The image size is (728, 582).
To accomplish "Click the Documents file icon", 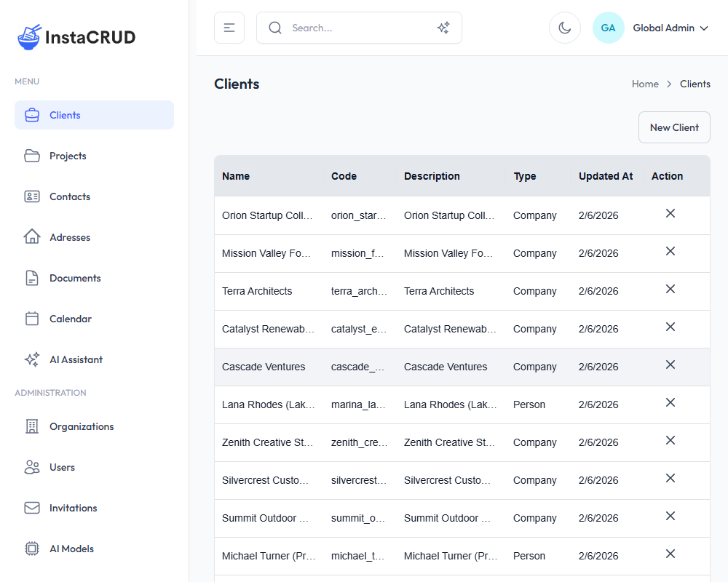I will pos(32,278).
